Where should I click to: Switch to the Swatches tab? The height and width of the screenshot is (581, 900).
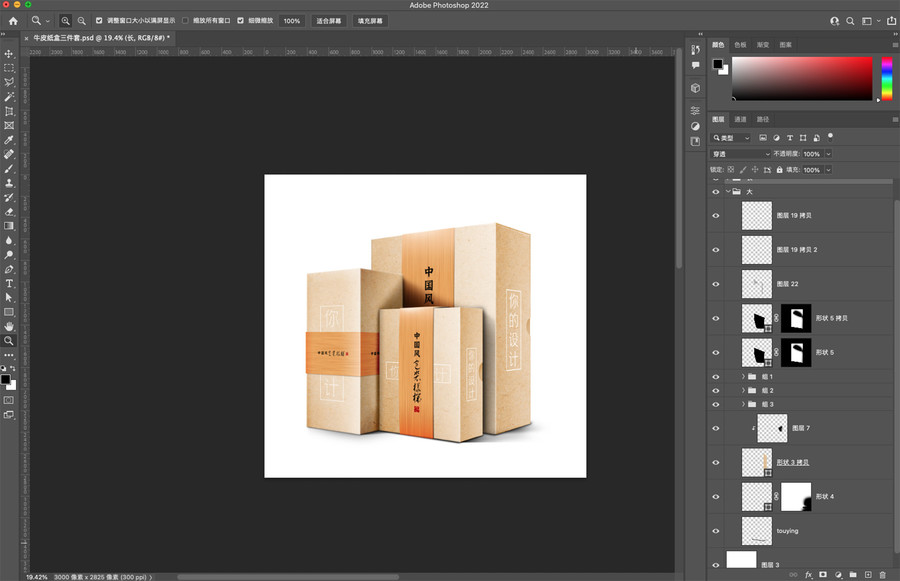740,45
